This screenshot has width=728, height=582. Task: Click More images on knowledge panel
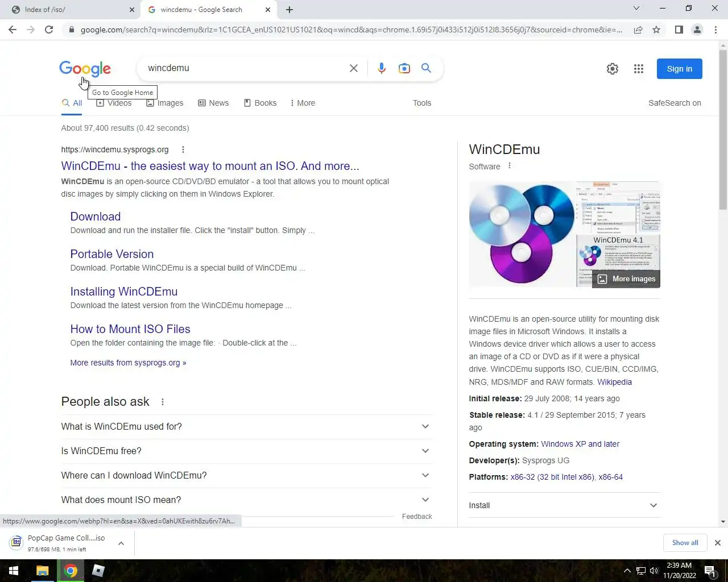click(627, 278)
